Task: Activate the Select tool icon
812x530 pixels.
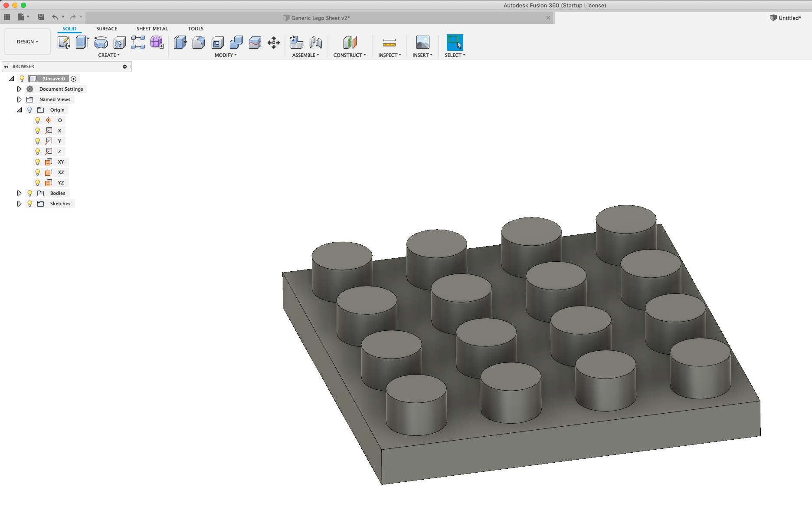Action: [455, 43]
